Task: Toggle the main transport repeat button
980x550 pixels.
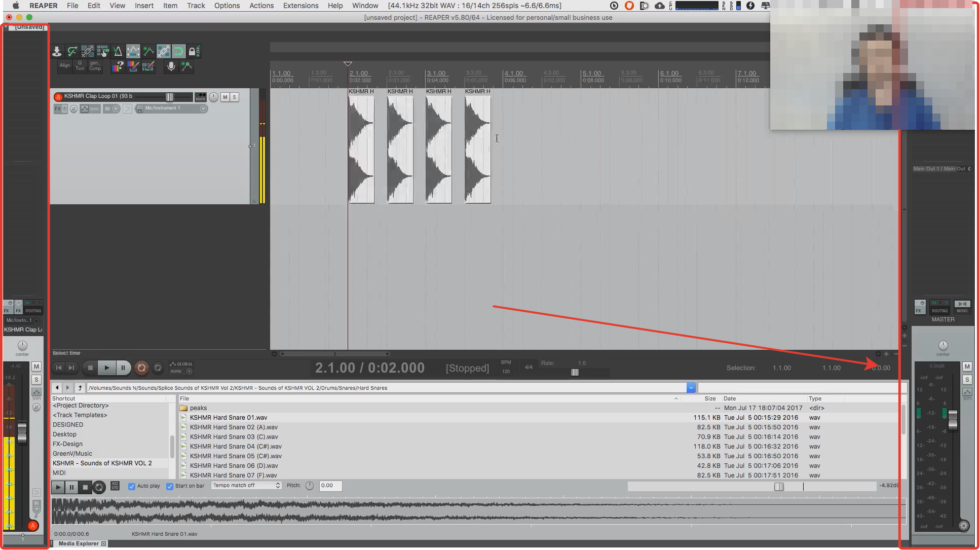Action: [158, 368]
